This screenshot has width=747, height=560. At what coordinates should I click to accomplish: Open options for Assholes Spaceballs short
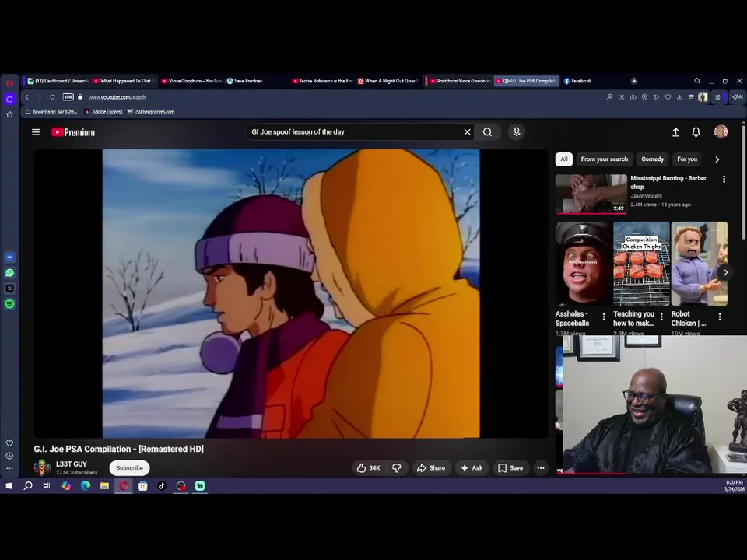(604, 317)
